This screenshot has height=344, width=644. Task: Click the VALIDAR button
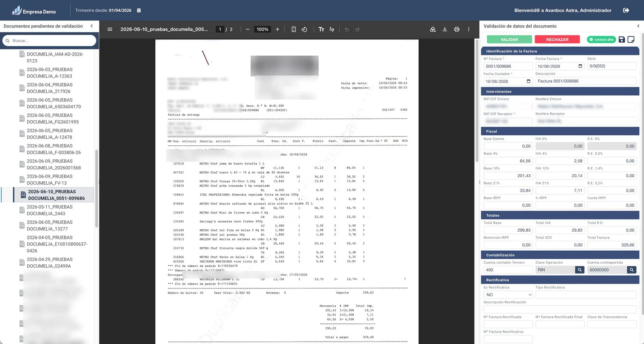[509, 39]
